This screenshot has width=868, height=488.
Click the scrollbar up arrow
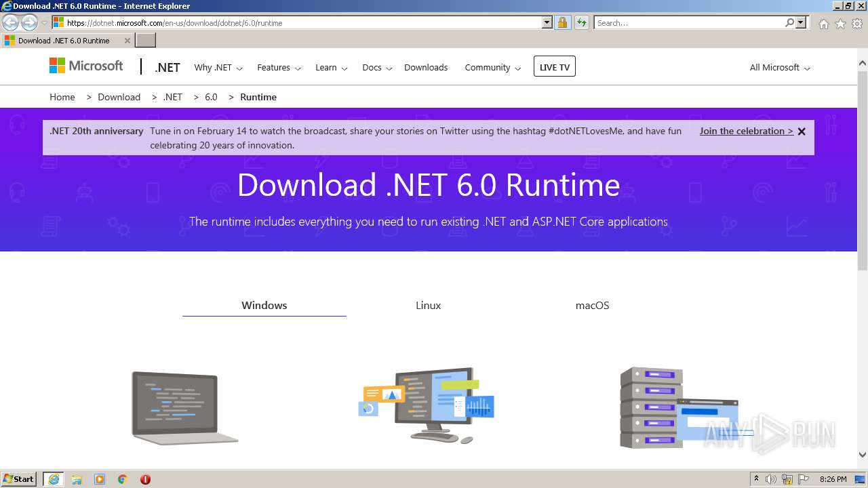click(863, 64)
